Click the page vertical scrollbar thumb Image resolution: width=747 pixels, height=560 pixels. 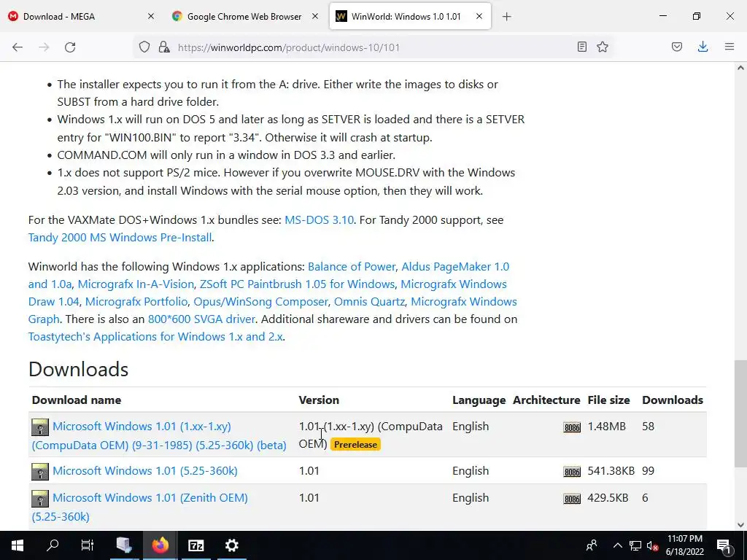(x=740, y=413)
